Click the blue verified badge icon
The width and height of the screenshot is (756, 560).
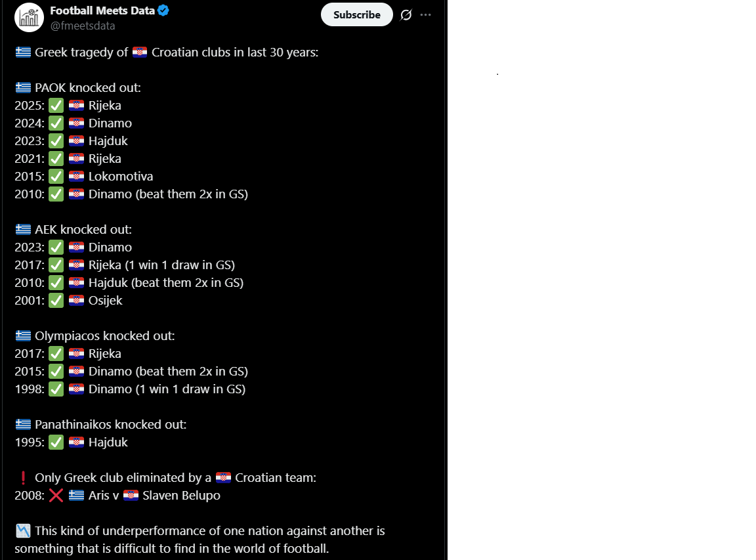point(163,10)
